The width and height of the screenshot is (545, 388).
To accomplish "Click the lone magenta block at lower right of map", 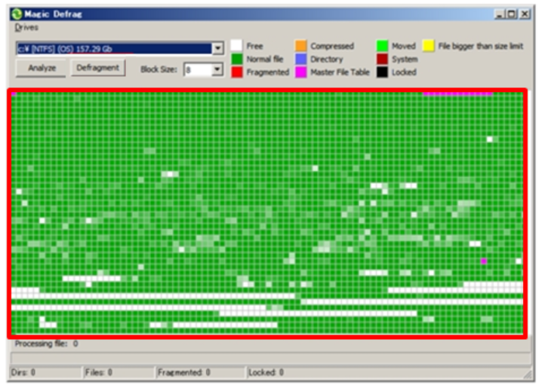I will click(x=483, y=261).
